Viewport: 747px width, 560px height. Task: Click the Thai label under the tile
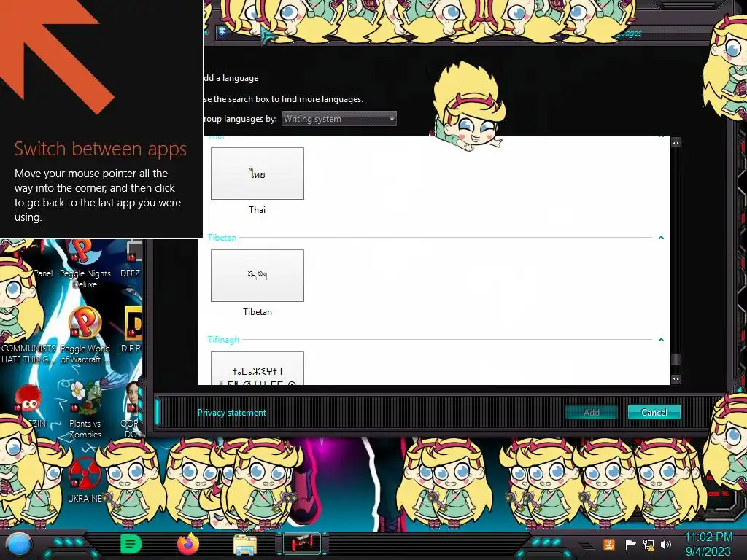[257, 209]
